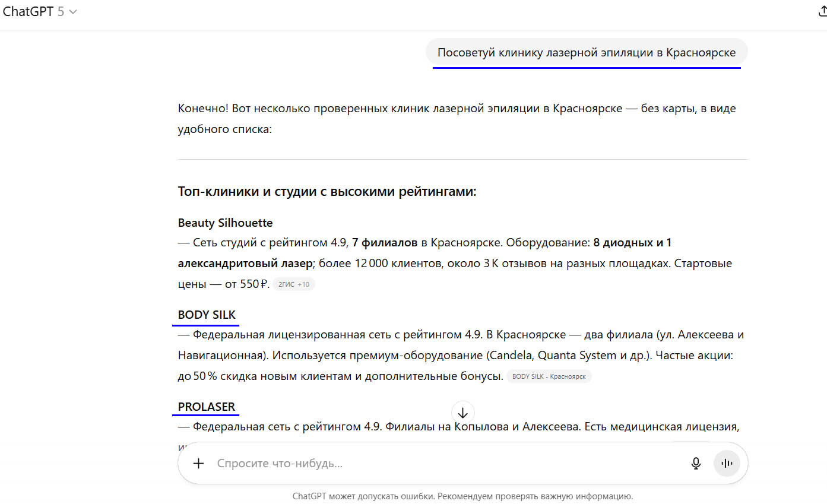Image resolution: width=827 pixels, height=504 pixels.
Task: Click the disclaimer 'ChatGPT может допускать ошибки'
Action: [463, 496]
